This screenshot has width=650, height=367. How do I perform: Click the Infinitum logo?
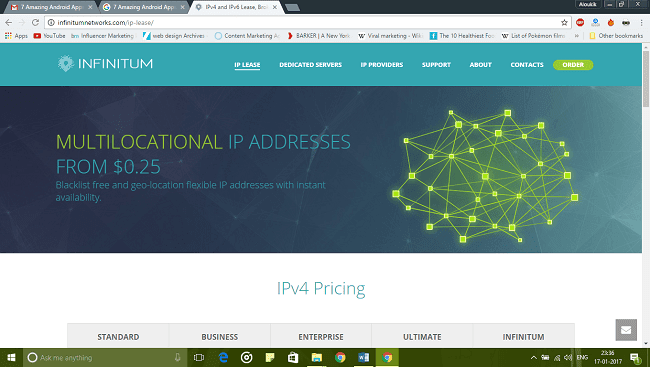pyautogui.click(x=105, y=63)
